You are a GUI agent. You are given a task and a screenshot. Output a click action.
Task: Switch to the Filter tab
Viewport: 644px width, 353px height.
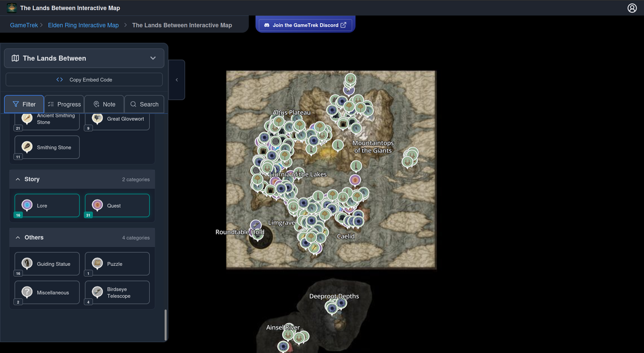(x=24, y=104)
